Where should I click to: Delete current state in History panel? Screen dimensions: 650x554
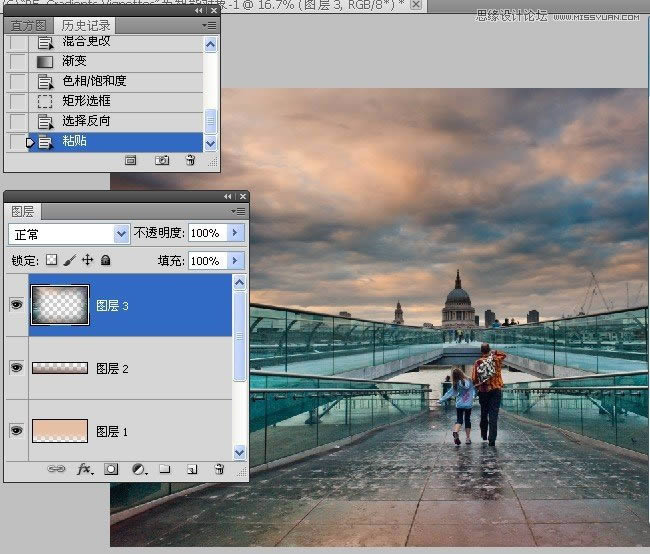click(x=190, y=160)
